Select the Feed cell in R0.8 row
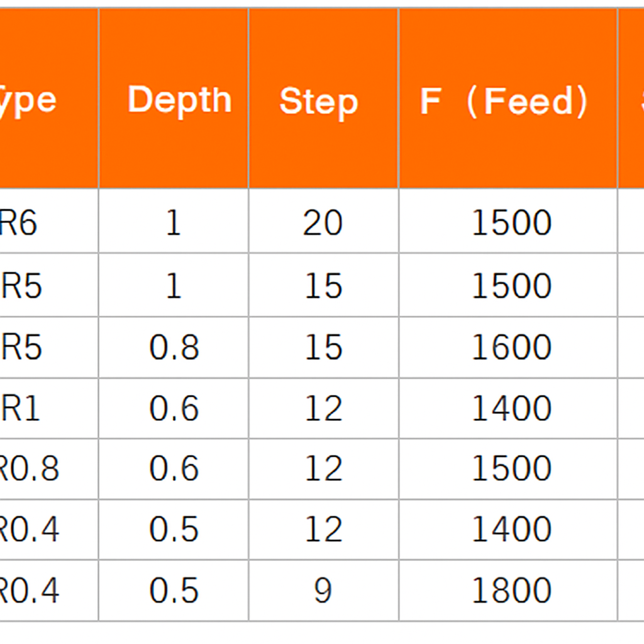 (x=511, y=469)
